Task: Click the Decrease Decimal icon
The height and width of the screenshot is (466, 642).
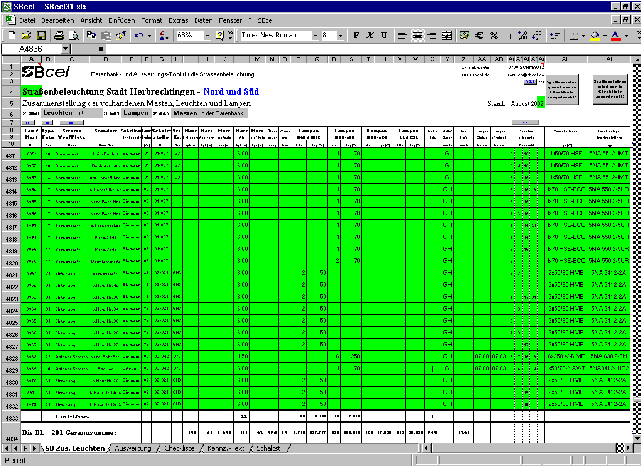Action: tap(537, 36)
